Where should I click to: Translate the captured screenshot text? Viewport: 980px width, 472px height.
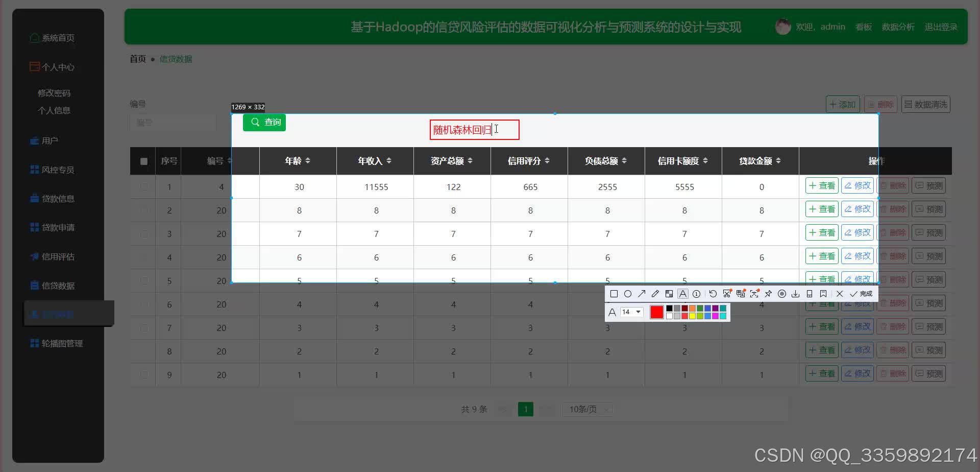click(741, 294)
